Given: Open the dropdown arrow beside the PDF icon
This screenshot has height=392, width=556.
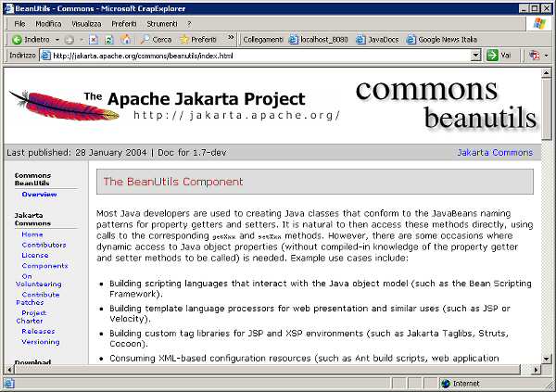Looking at the screenshot, I should click(x=546, y=56).
